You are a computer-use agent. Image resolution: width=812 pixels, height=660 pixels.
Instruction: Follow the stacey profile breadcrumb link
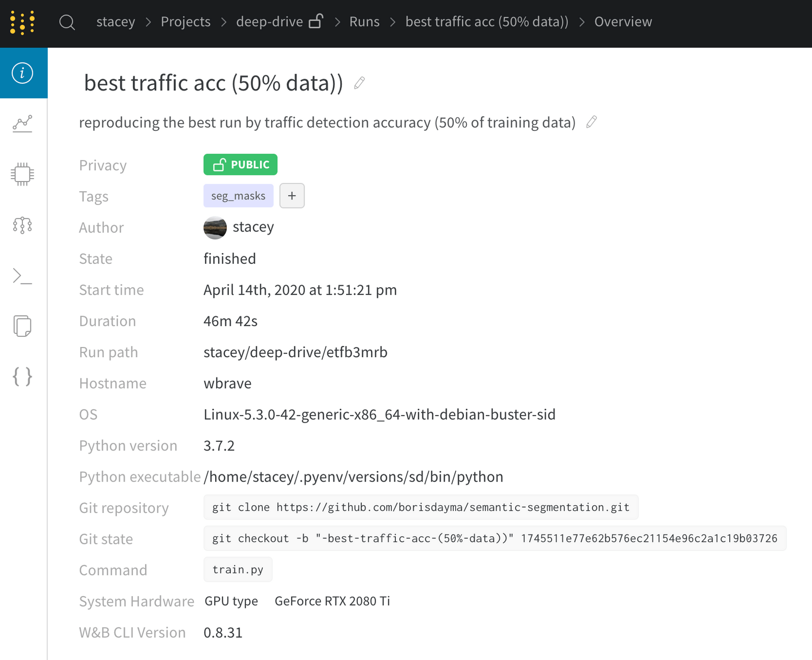tap(115, 22)
